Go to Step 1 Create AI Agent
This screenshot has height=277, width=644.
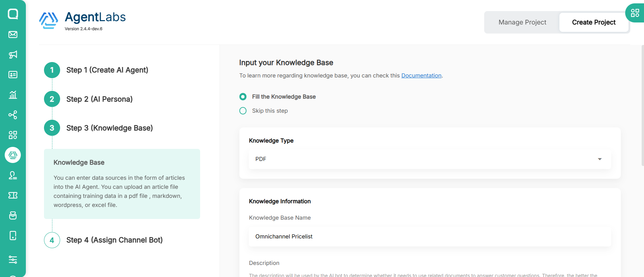click(x=107, y=70)
